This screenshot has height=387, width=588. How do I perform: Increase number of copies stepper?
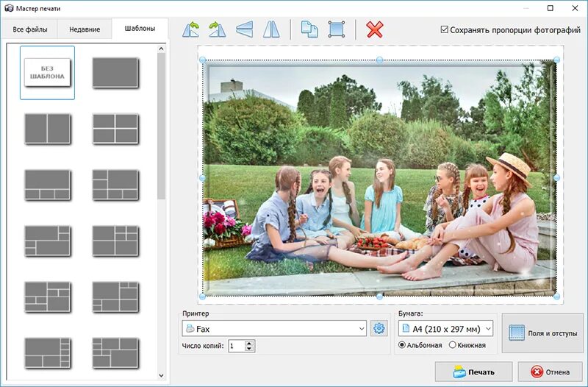point(249,343)
